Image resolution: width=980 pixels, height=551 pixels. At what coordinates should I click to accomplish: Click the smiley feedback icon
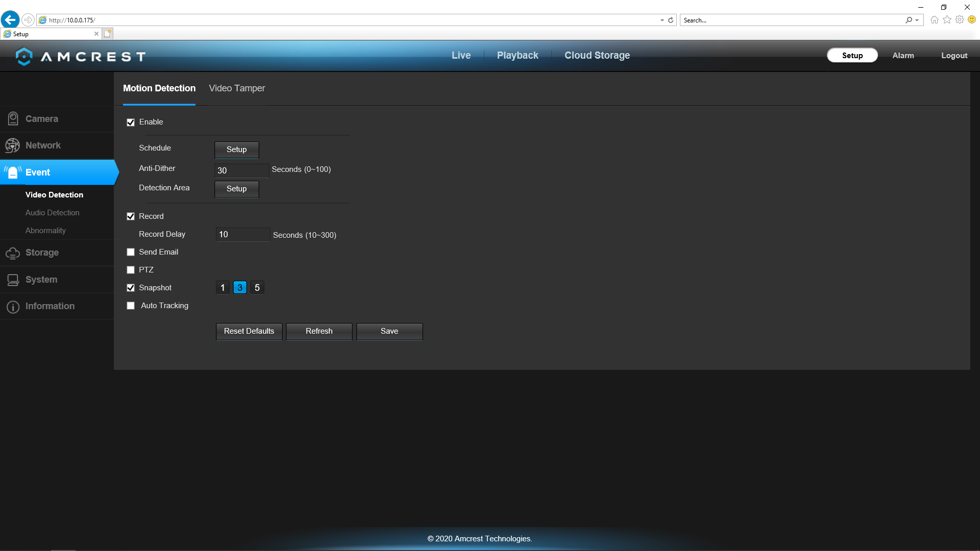coord(972,20)
